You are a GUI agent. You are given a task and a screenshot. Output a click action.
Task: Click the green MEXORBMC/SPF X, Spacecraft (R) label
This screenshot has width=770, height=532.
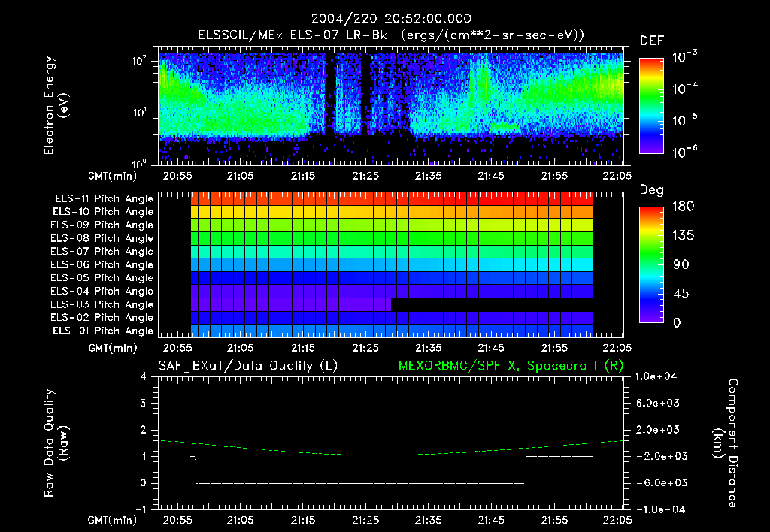coord(511,366)
